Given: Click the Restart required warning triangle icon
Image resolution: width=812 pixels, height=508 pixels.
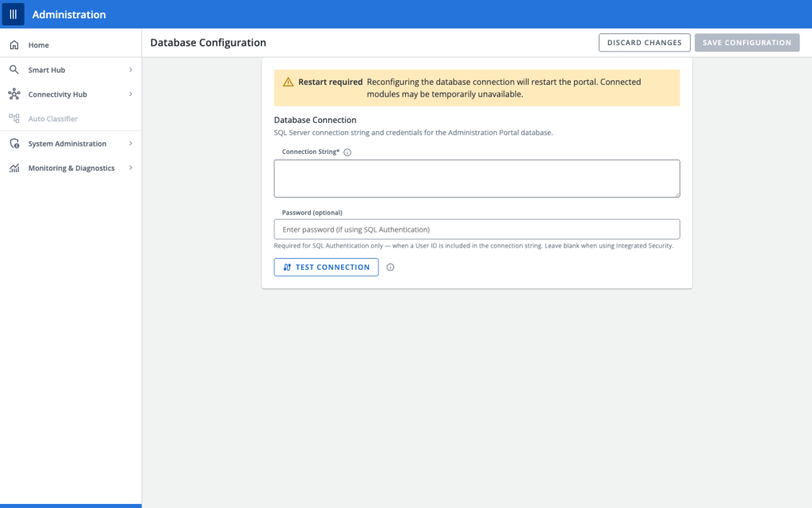Looking at the screenshot, I should (288, 82).
